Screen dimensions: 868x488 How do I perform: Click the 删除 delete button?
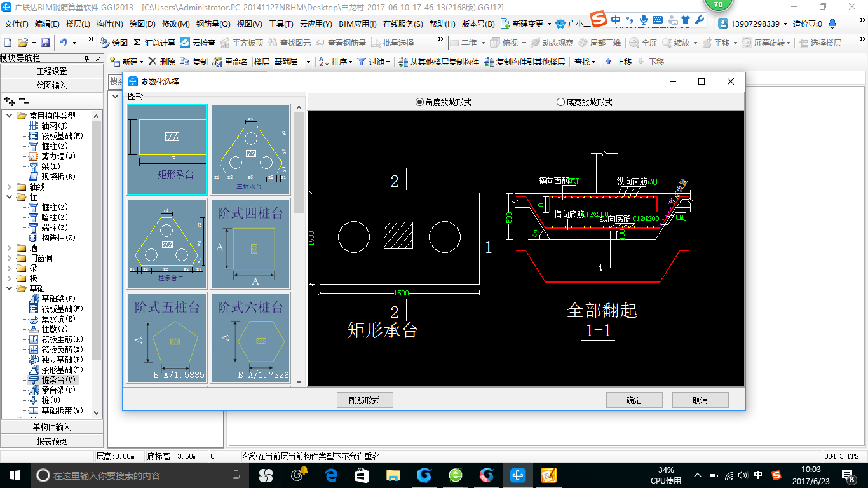coord(161,62)
